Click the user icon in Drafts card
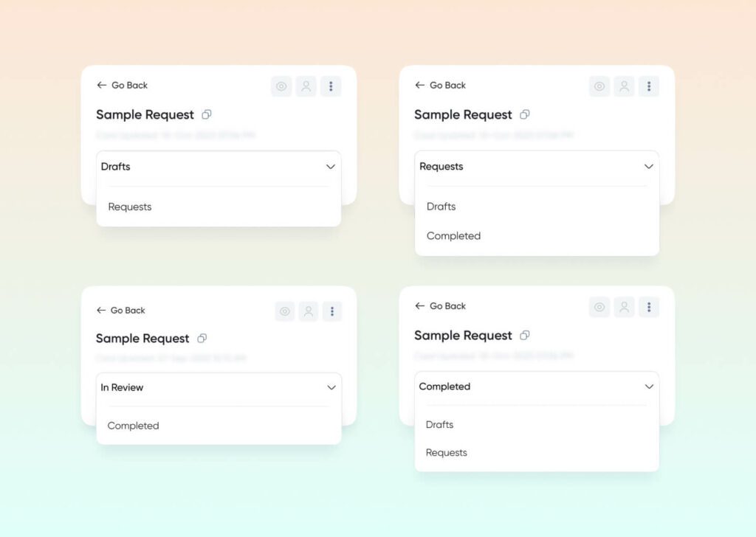Viewport: 756px width, 537px height. point(306,86)
